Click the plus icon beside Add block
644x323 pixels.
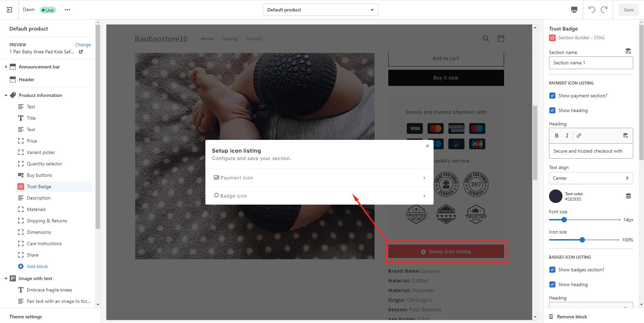tap(21, 266)
